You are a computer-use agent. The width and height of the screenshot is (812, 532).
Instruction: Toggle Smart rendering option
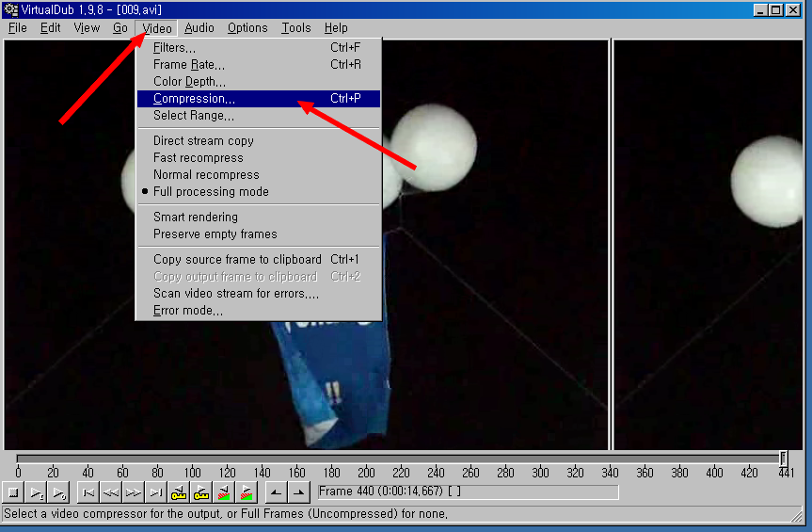(x=259, y=218)
